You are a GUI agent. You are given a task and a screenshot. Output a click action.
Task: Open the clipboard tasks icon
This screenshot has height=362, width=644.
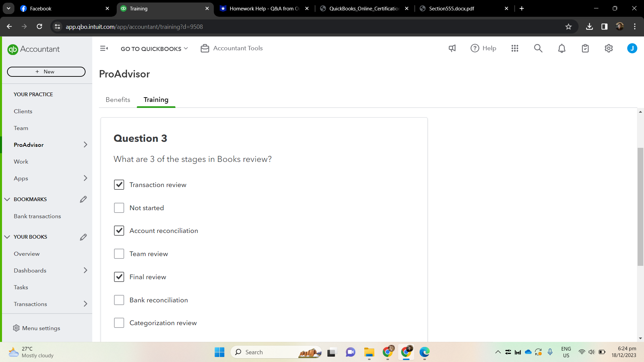[585, 48]
